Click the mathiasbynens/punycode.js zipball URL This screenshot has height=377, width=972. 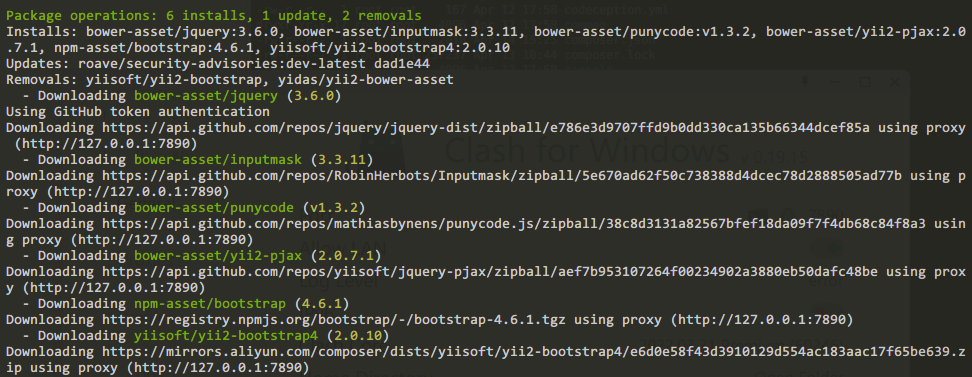513,224
